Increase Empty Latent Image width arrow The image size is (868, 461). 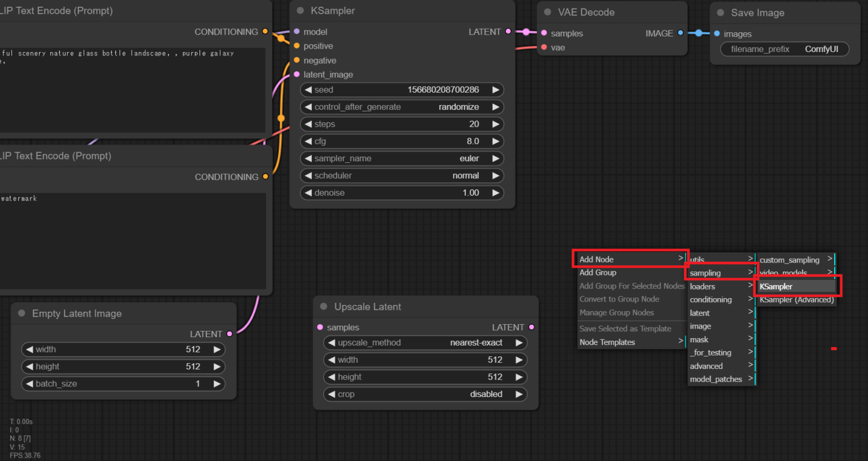pos(216,350)
